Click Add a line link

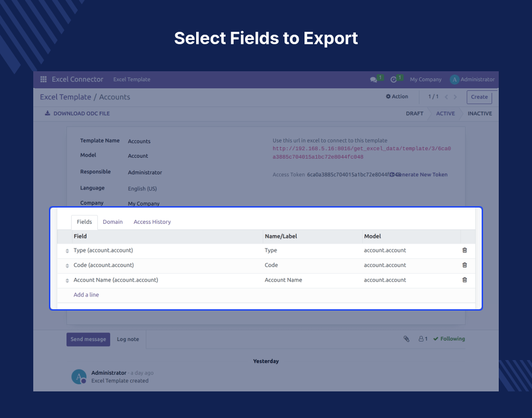click(86, 295)
